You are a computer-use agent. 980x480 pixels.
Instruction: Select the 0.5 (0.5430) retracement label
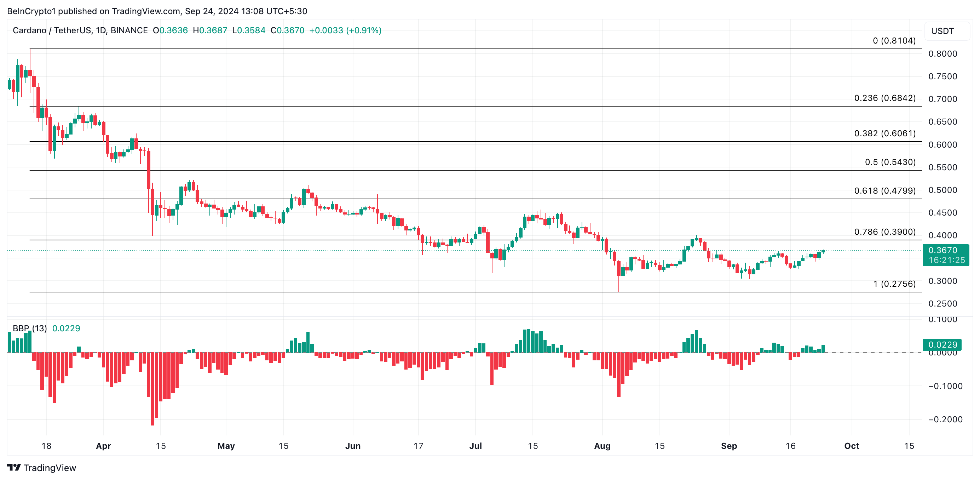point(890,162)
